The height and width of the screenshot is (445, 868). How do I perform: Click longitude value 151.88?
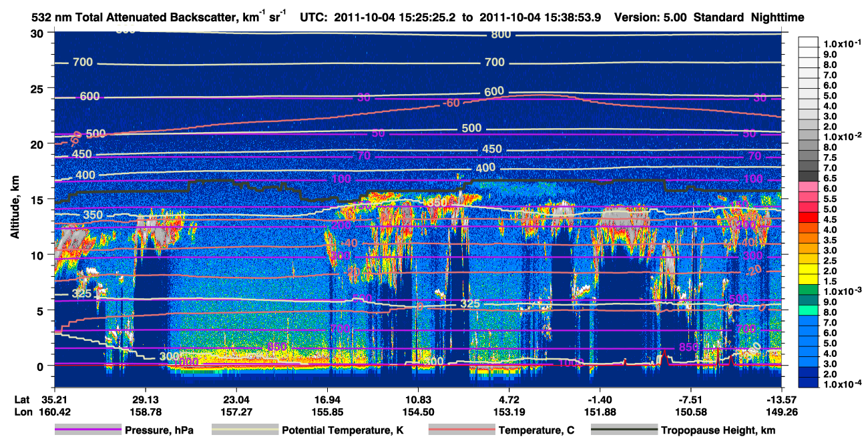600,412
